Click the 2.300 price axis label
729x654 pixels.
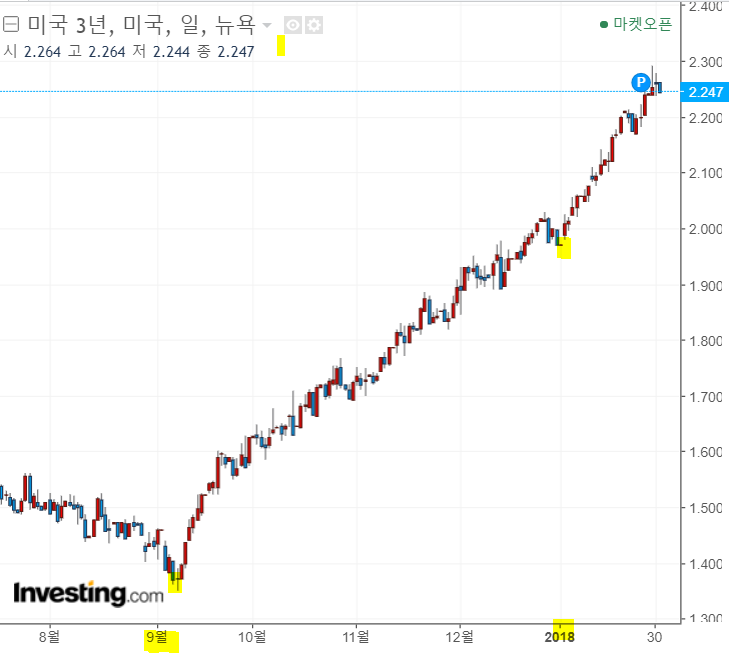click(x=705, y=62)
